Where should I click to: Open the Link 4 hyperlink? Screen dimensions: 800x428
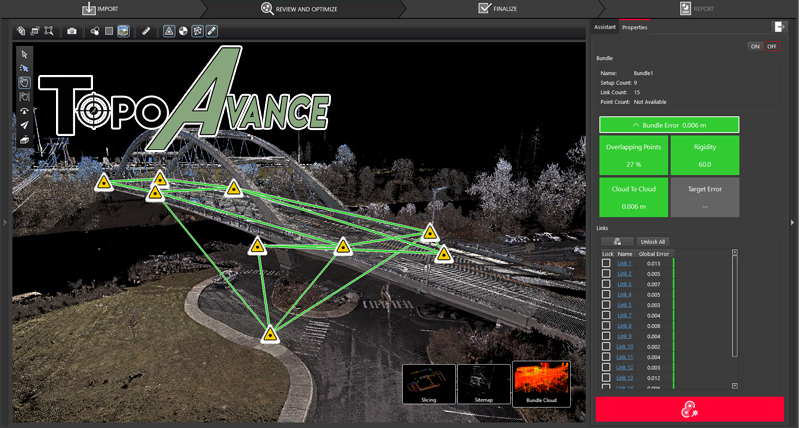pos(624,294)
